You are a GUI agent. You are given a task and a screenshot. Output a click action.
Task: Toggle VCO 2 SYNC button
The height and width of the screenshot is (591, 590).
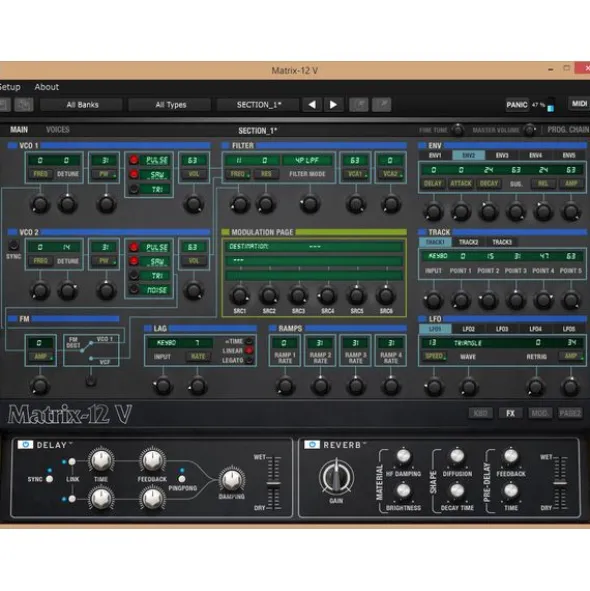point(14,245)
